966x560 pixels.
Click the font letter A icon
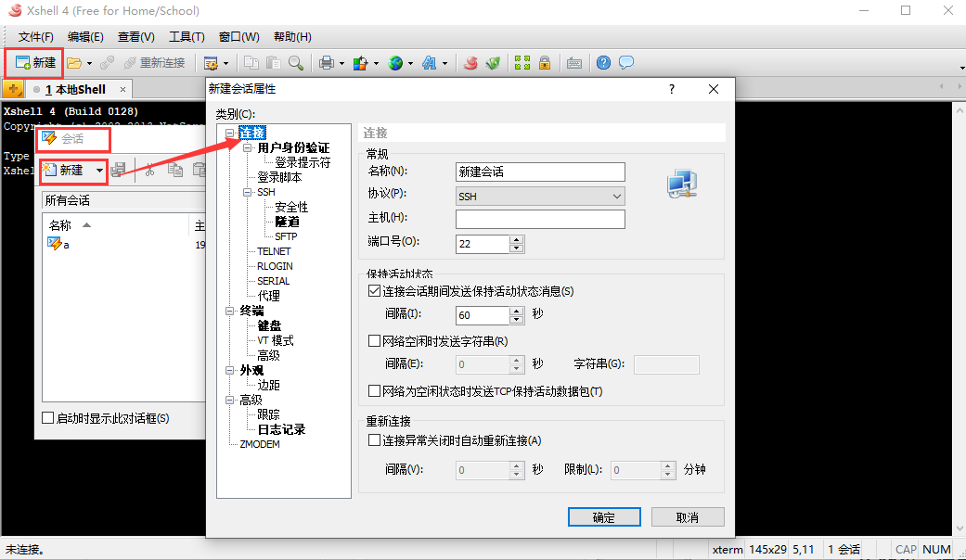pyautogui.click(x=430, y=63)
